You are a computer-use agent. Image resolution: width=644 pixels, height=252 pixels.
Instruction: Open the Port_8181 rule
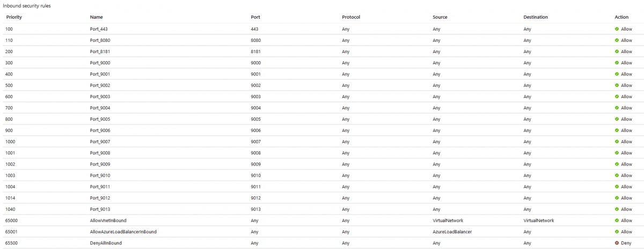(x=100, y=51)
